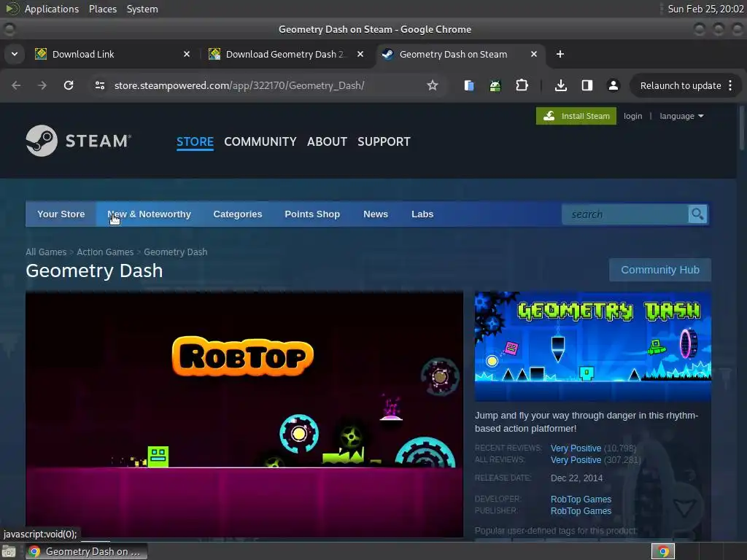Click the Install Steam button
Screen dimensions: 747x560
point(576,116)
